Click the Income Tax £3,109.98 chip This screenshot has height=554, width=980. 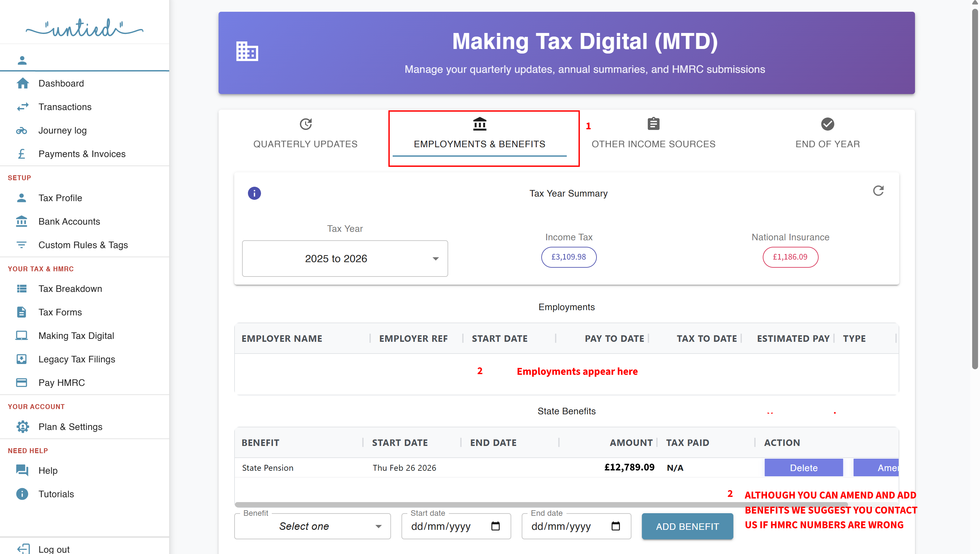pos(568,257)
